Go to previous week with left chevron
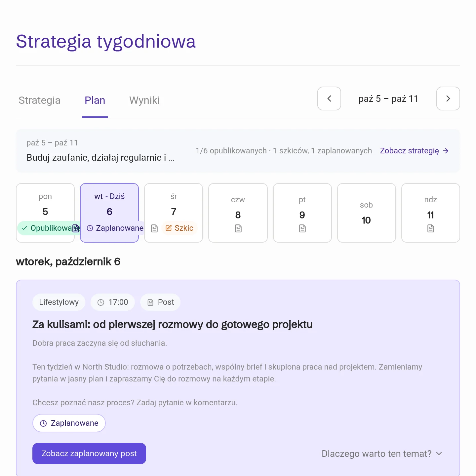 (x=329, y=99)
